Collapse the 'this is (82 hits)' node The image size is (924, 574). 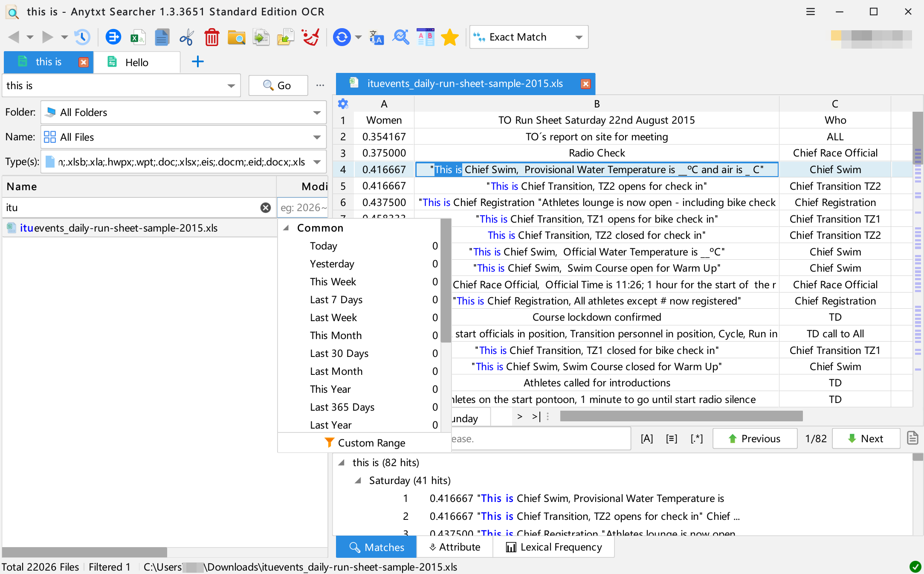[x=341, y=463]
